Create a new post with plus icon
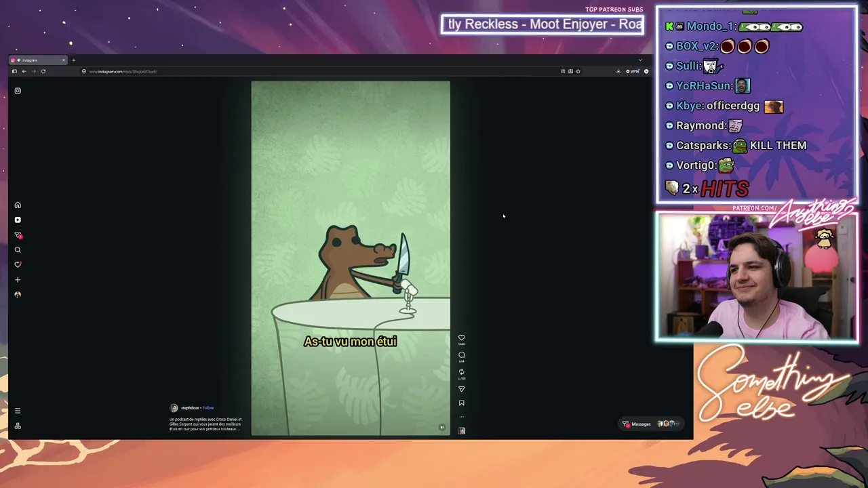The width and height of the screenshot is (868, 488). (18, 280)
